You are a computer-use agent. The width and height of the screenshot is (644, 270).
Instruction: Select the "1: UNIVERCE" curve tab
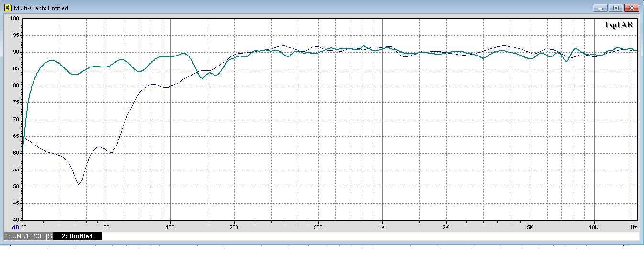tap(28, 236)
